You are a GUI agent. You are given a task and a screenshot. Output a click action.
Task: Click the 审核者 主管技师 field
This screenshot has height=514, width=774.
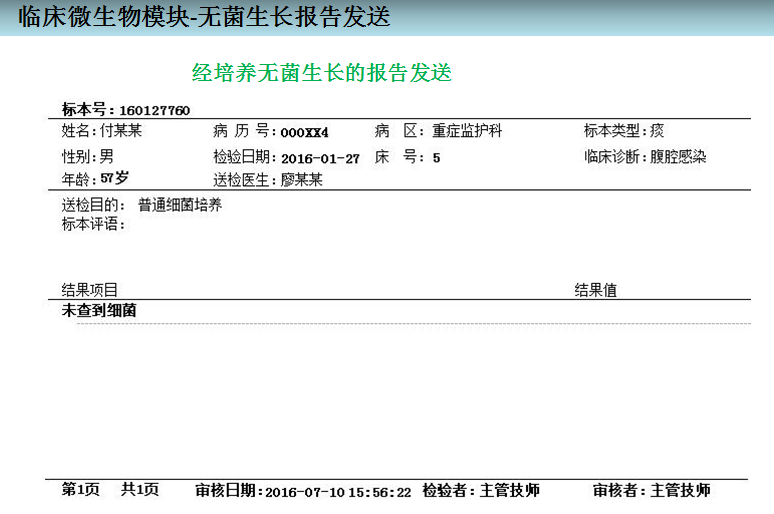(651, 491)
